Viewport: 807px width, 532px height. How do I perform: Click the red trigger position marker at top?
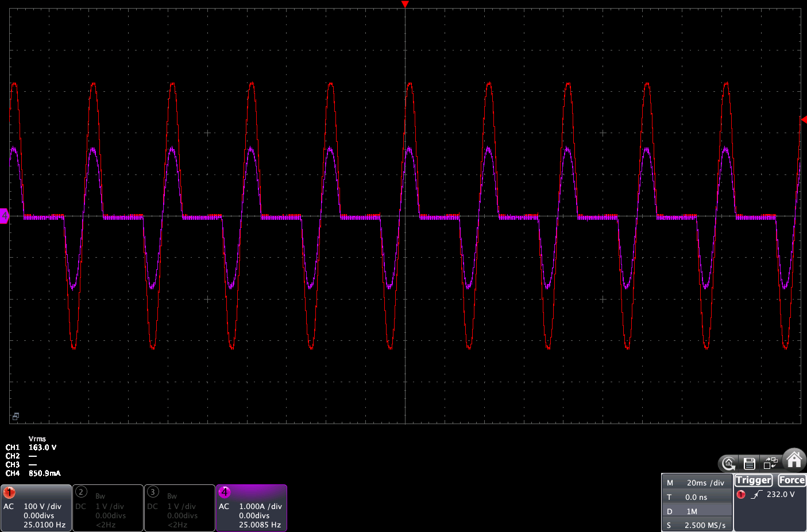click(405, 5)
